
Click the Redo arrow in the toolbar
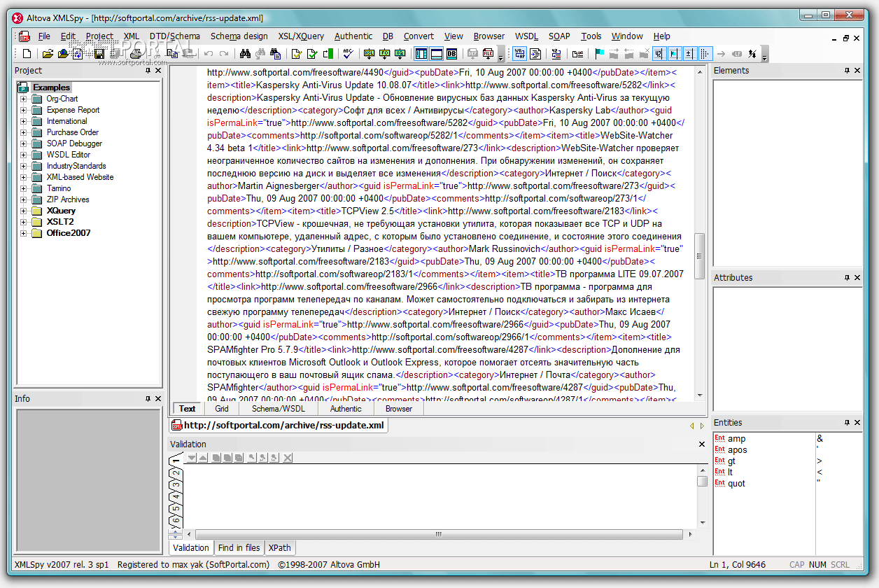(x=224, y=54)
